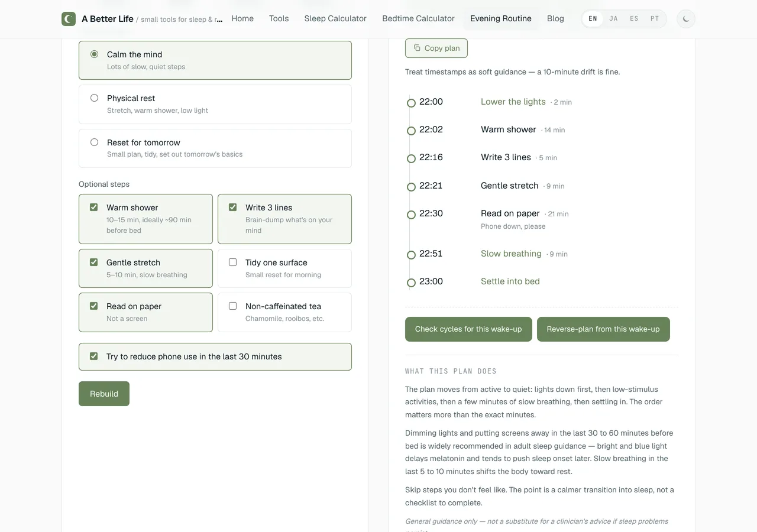
Task: Select the Physical rest radio option
Action: coord(94,98)
